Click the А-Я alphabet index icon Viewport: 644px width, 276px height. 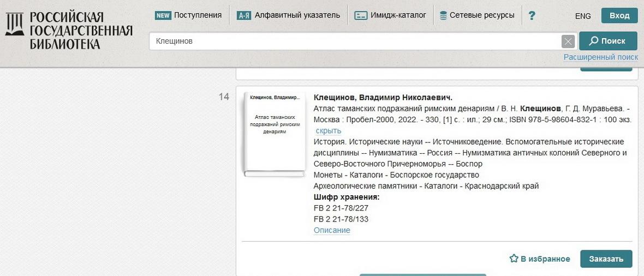(x=244, y=16)
